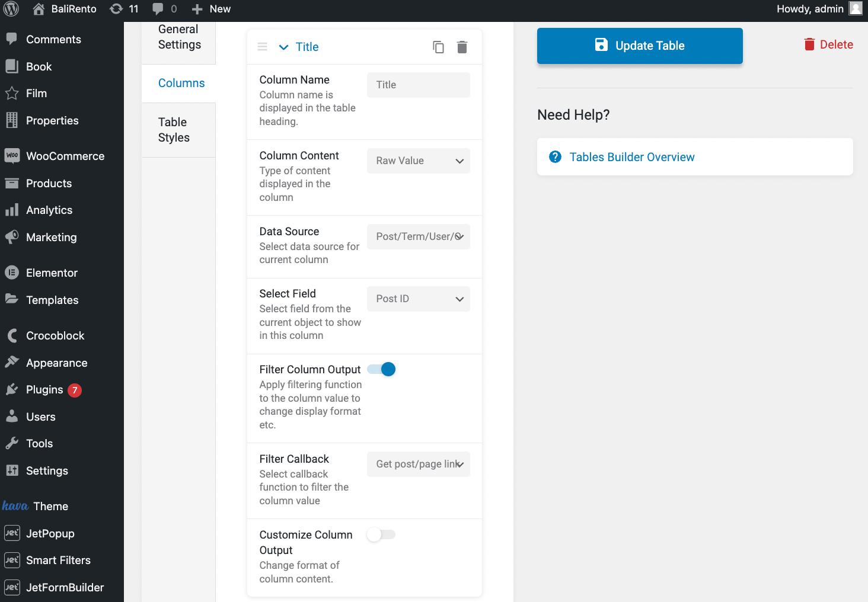Image resolution: width=868 pixels, height=602 pixels.
Task: Open the Data Source dropdown
Action: (x=419, y=236)
